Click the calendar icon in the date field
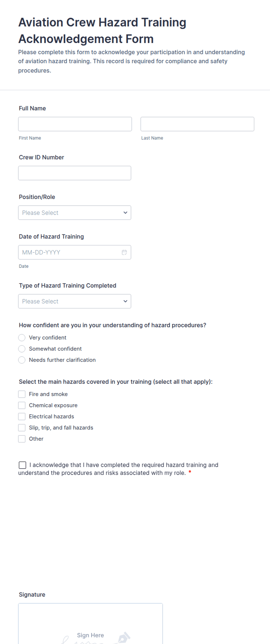 124,252
